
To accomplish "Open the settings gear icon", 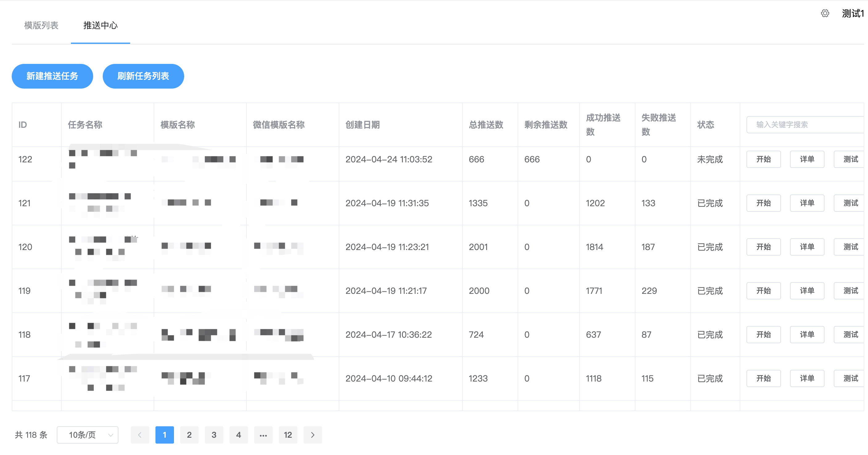I will [x=825, y=14].
